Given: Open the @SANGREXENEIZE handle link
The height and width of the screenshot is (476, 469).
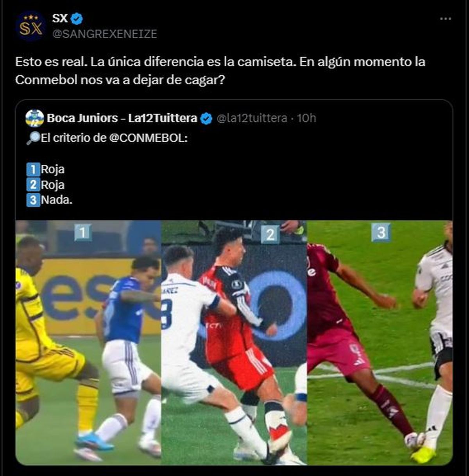Looking at the screenshot, I should 105,34.
